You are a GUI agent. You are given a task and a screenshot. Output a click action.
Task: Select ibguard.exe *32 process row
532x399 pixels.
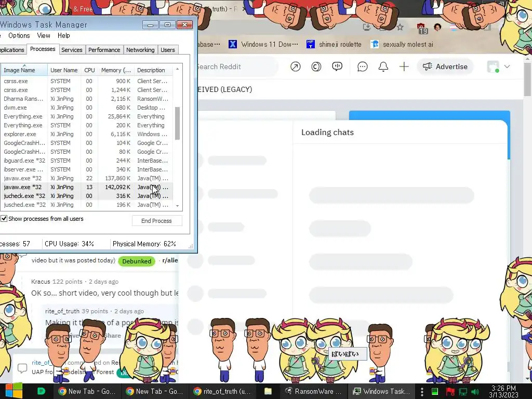(x=87, y=161)
